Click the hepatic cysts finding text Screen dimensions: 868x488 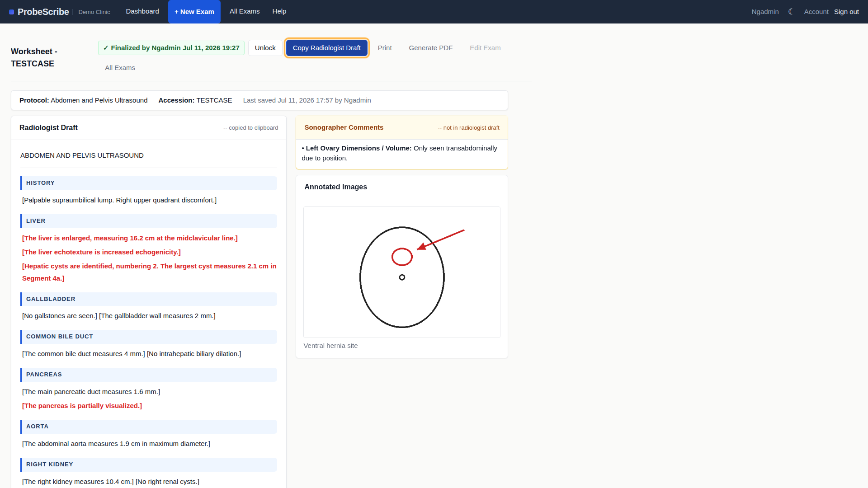149,272
